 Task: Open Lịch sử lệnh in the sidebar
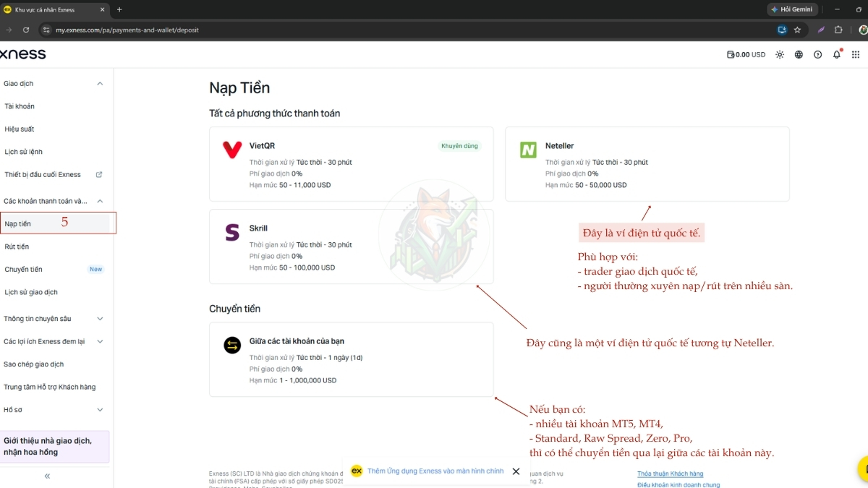[23, 152]
